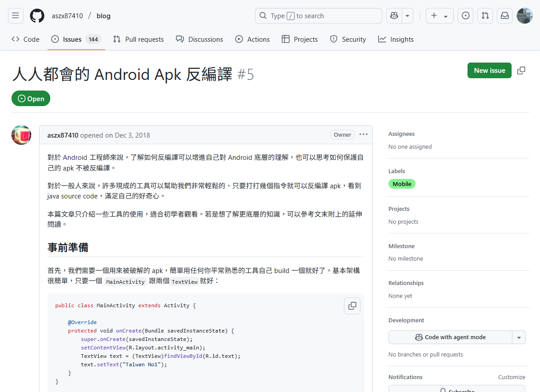This screenshot has width=540, height=392.
Task: Go to GitHub homepage via Octocat logo
Action: coord(37,16)
